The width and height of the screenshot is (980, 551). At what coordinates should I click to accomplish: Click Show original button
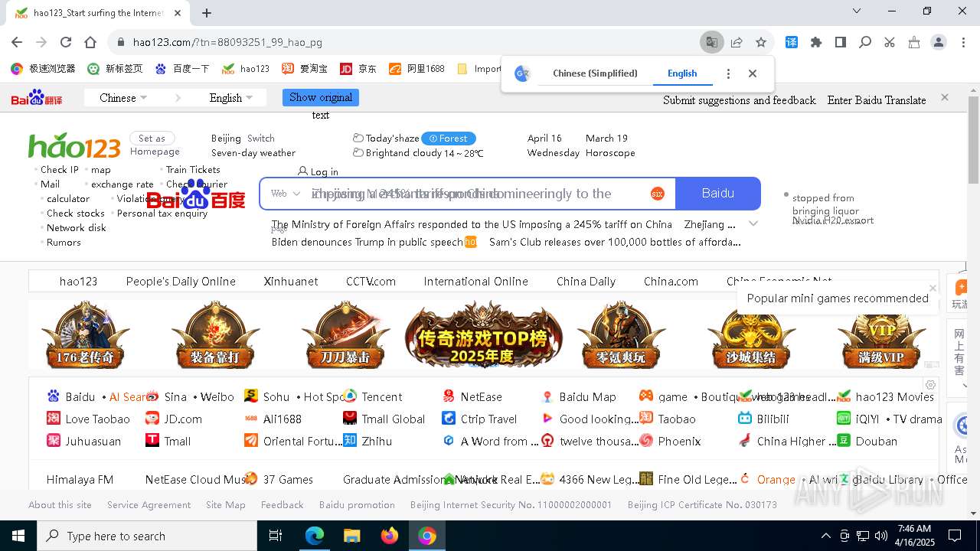(321, 98)
